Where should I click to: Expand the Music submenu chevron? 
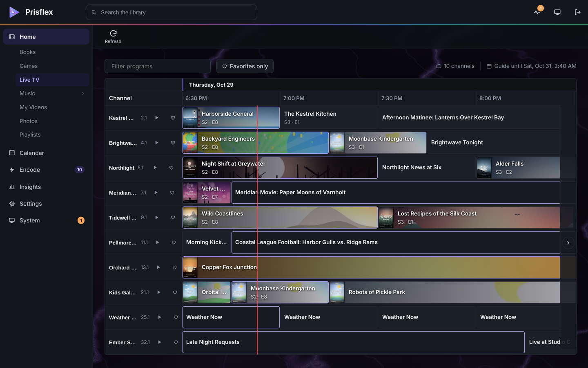83,94
